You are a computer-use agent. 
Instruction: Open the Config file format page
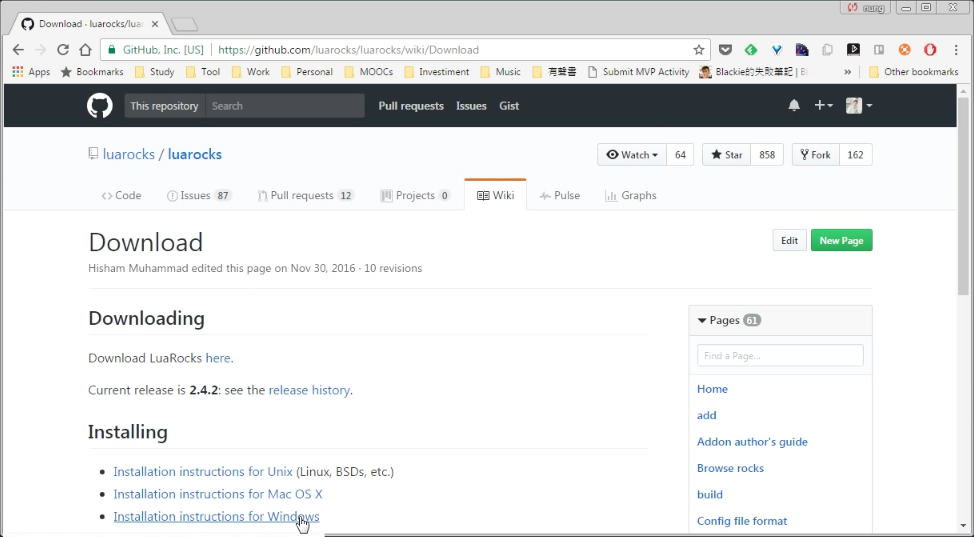[742, 521]
